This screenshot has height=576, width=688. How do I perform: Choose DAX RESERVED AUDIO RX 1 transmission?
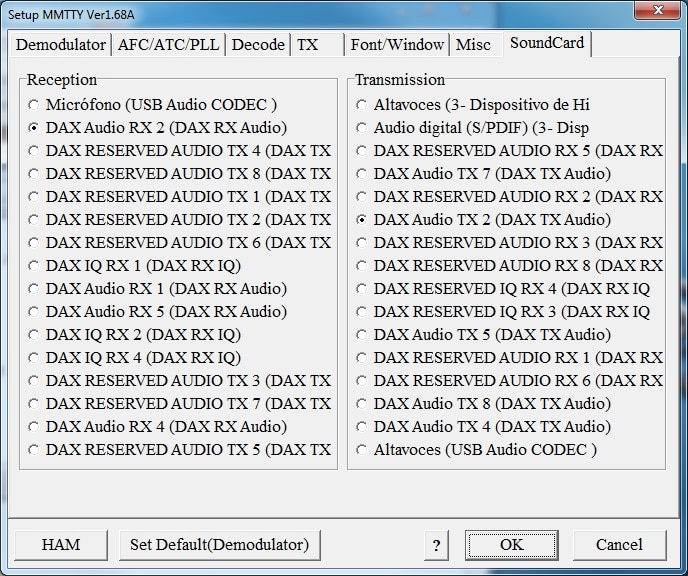509,358
